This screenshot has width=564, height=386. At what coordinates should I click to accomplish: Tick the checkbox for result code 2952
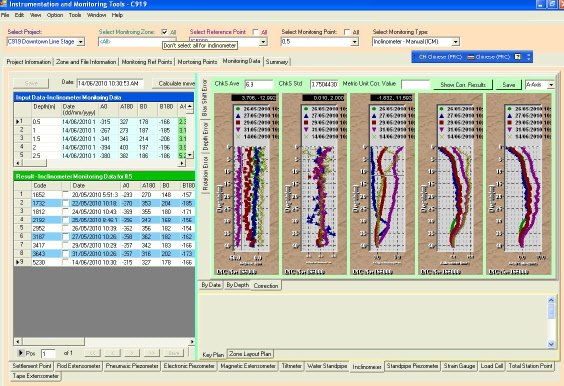65,228
